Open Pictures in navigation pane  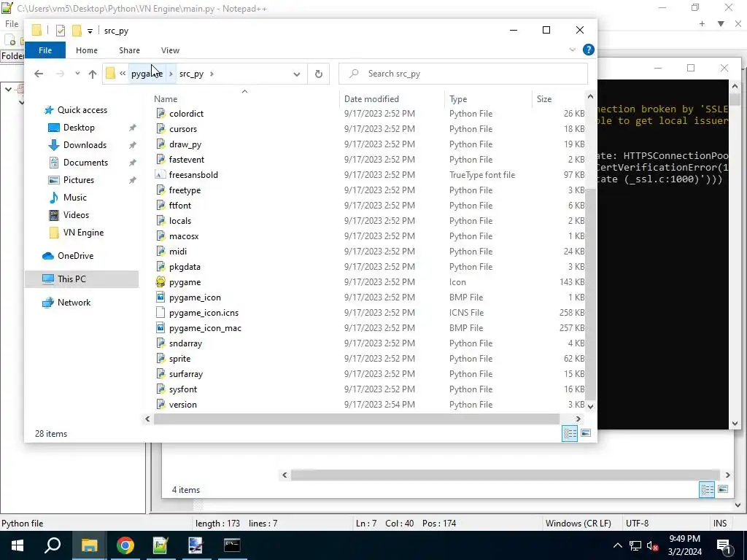coord(79,180)
